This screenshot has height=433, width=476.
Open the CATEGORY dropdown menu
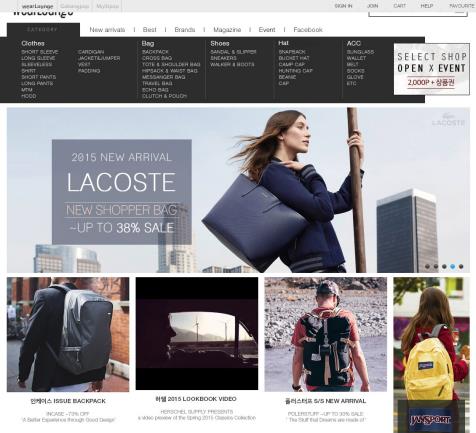pyautogui.click(x=43, y=30)
